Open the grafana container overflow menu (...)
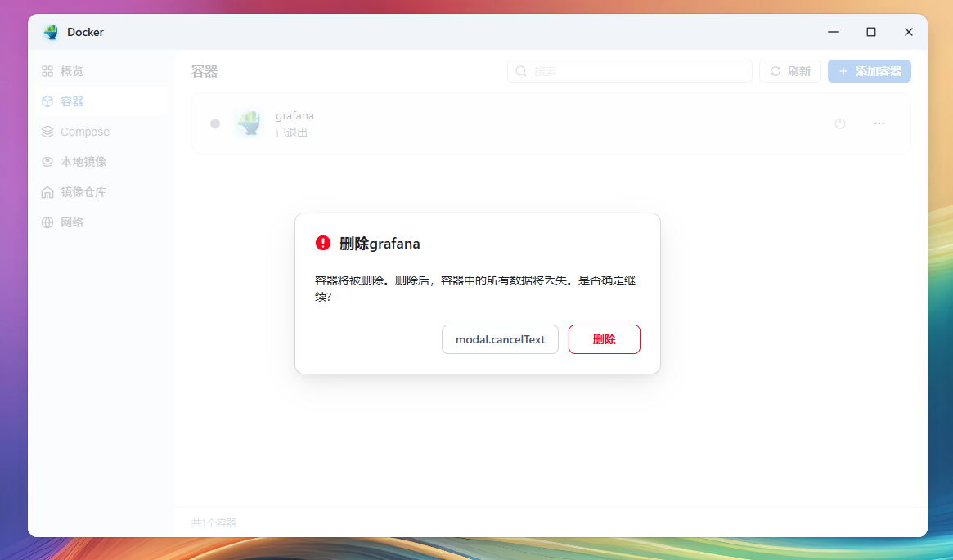 (x=879, y=123)
